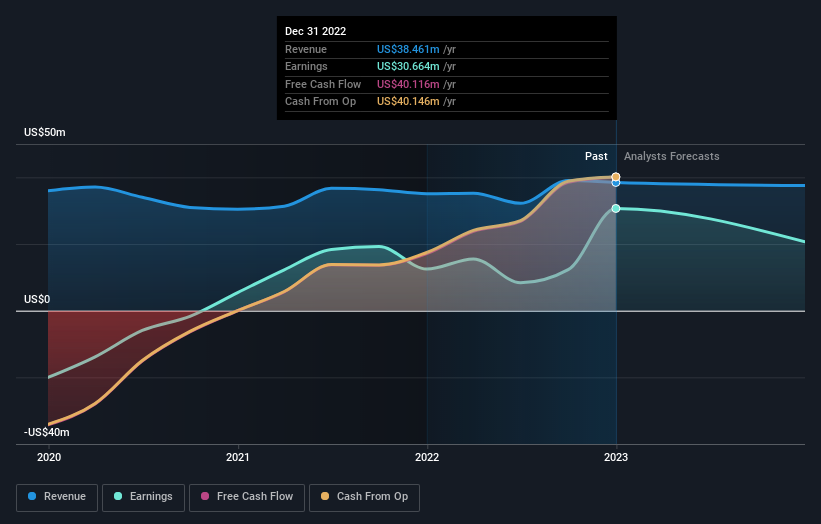This screenshot has width=821, height=524.
Task: Click the Past label
Action: tap(596, 156)
